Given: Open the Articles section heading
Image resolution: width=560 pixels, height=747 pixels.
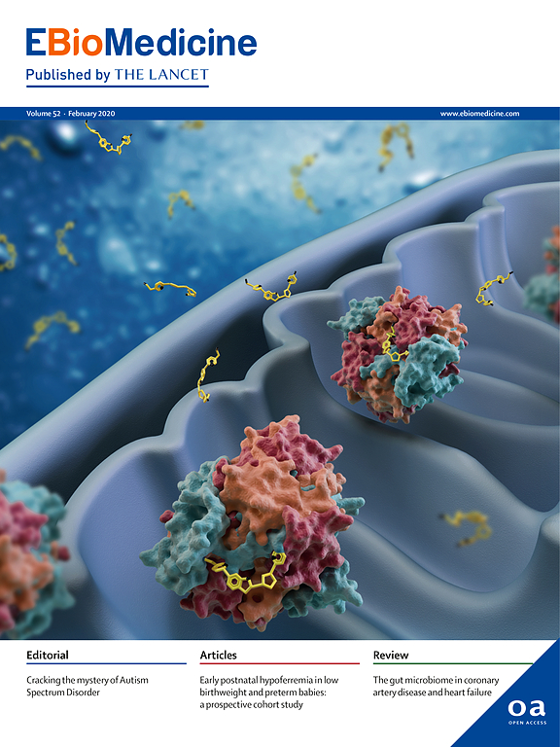Looking at the screenshot, I should click(218, 655).
